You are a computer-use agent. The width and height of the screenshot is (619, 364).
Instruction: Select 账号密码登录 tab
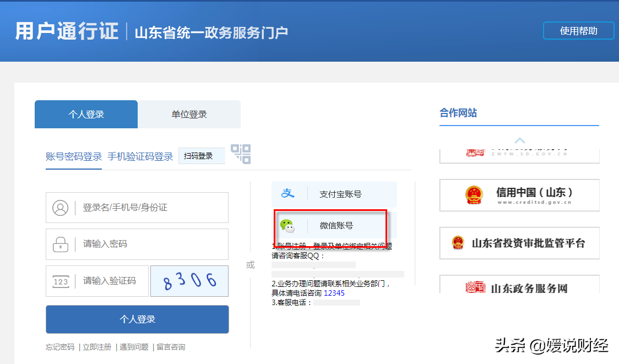pyautogui.click(x=74, y=157)
